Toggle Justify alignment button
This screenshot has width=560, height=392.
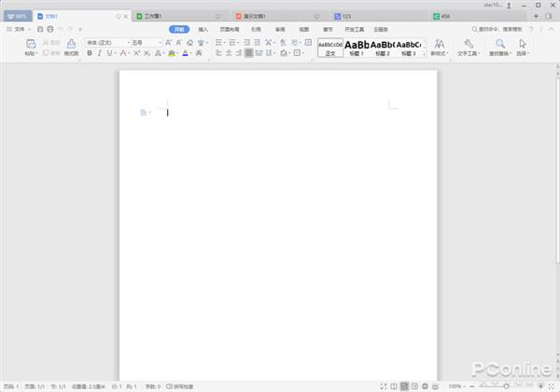(249, 53)
